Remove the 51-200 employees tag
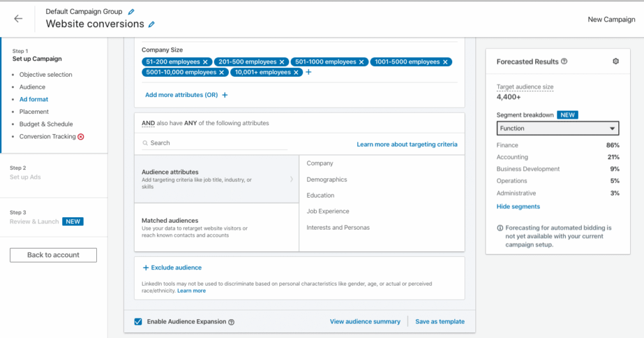 [205, 62]
